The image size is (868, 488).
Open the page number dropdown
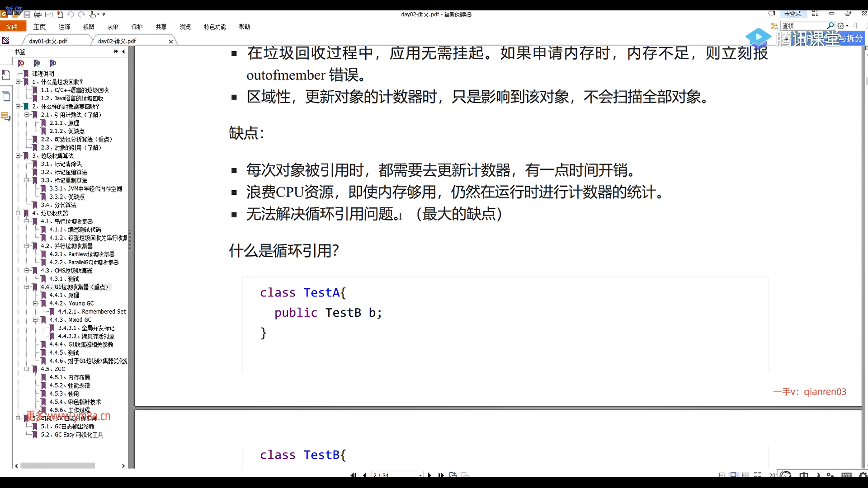[x=420, y=475]
